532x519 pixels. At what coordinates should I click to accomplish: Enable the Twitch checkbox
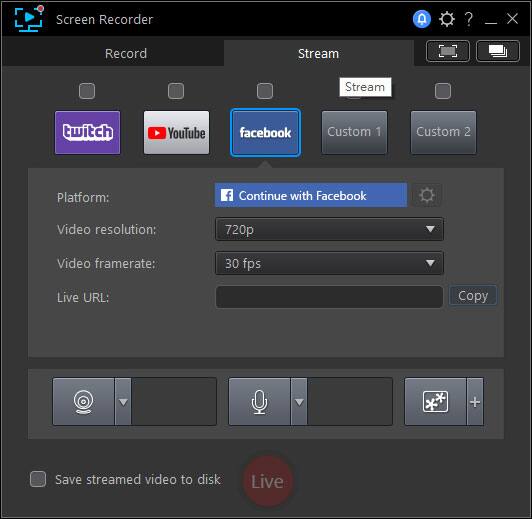click(x=87, y=91)
